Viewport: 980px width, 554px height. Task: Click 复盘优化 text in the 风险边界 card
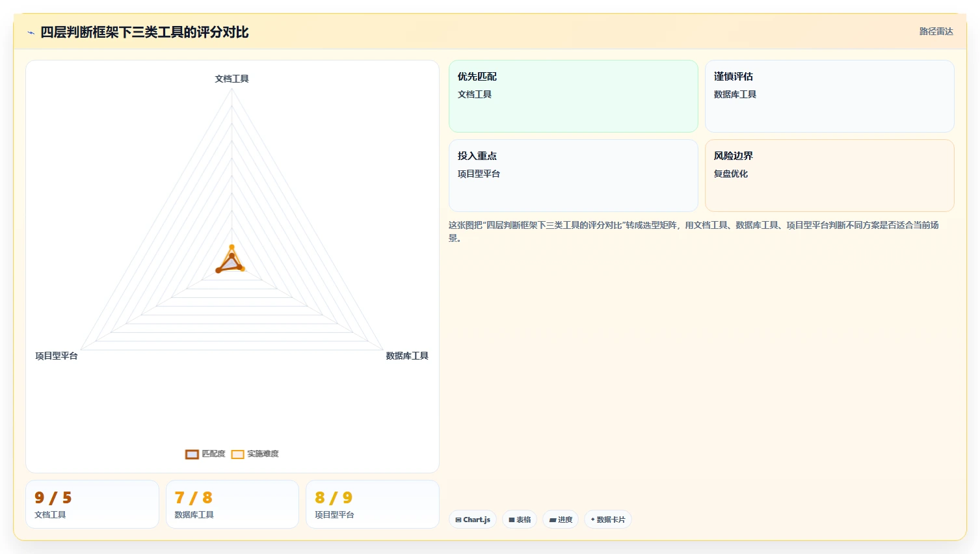[x=731, y=174]
